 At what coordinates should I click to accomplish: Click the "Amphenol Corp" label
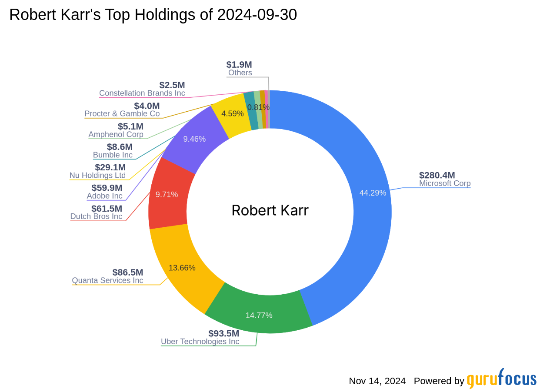point(116,134)
